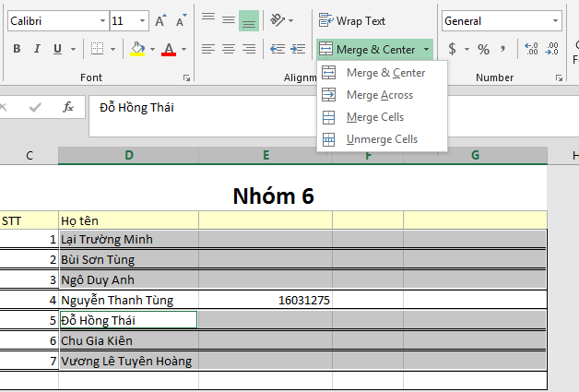Apply percent style number format
Image resolution: width=579 pixels, height=392 pixels.
coord(483,49)
